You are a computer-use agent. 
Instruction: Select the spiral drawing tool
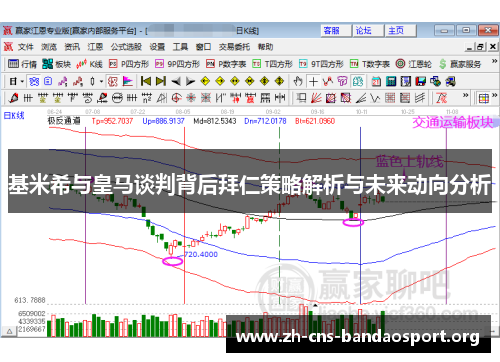click(x=88, y=98)
